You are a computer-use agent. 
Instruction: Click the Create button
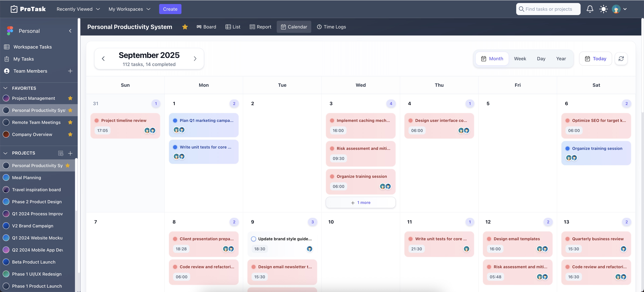click(x=170, y=9)
